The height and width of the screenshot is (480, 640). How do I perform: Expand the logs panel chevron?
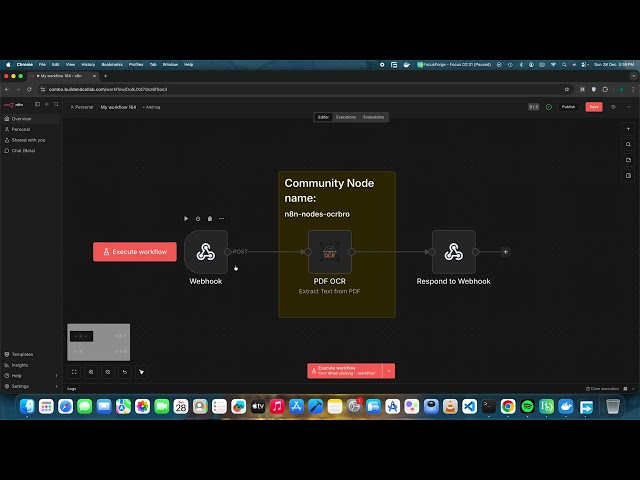633,389
